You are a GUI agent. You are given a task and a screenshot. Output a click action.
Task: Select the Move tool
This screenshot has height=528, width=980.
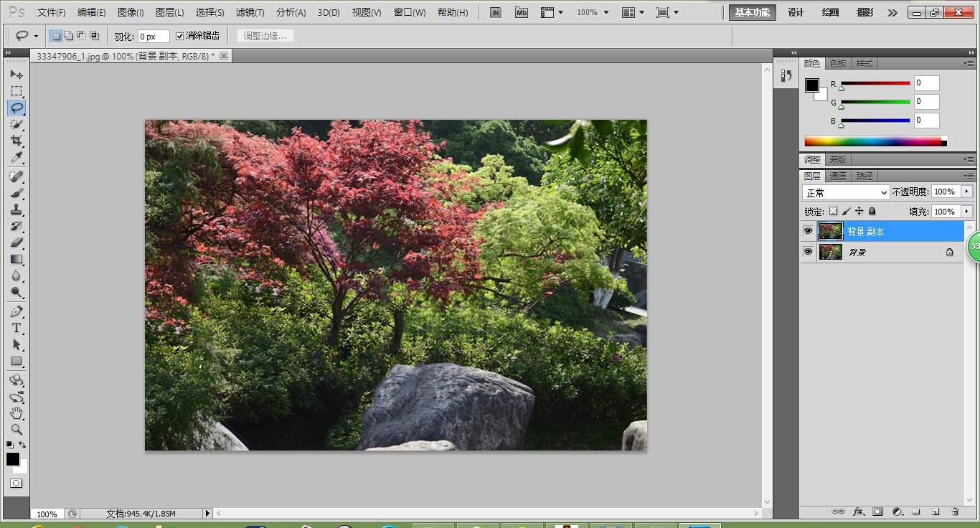click(17, 74)
